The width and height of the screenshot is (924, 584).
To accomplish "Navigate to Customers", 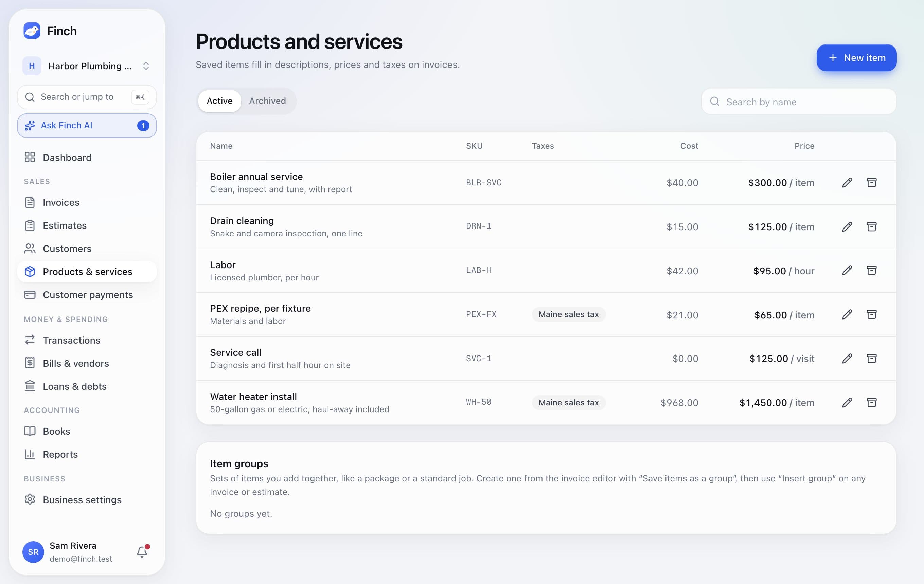I will [x=87, y=249].
